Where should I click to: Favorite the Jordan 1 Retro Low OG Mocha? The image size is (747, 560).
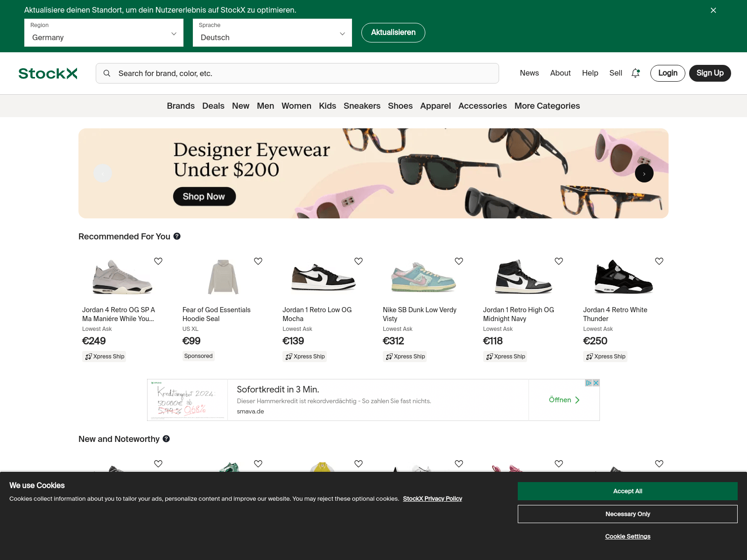pos(359,261)
